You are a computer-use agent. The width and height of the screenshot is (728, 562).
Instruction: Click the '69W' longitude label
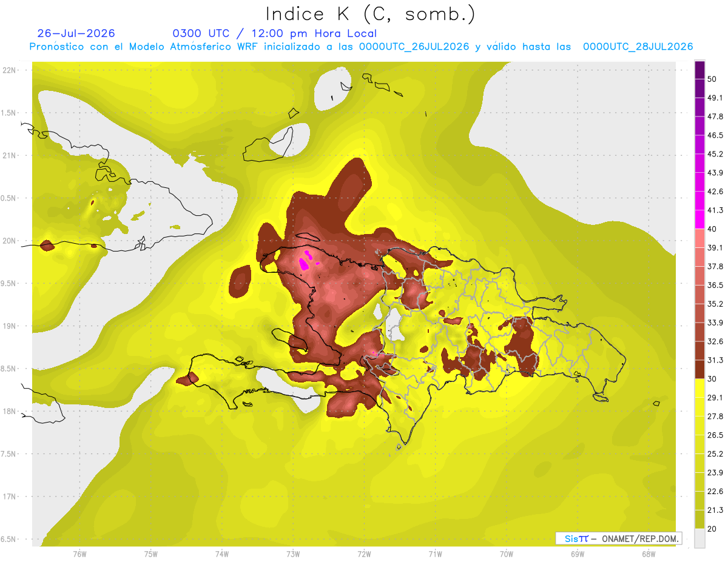pos(578,554)
